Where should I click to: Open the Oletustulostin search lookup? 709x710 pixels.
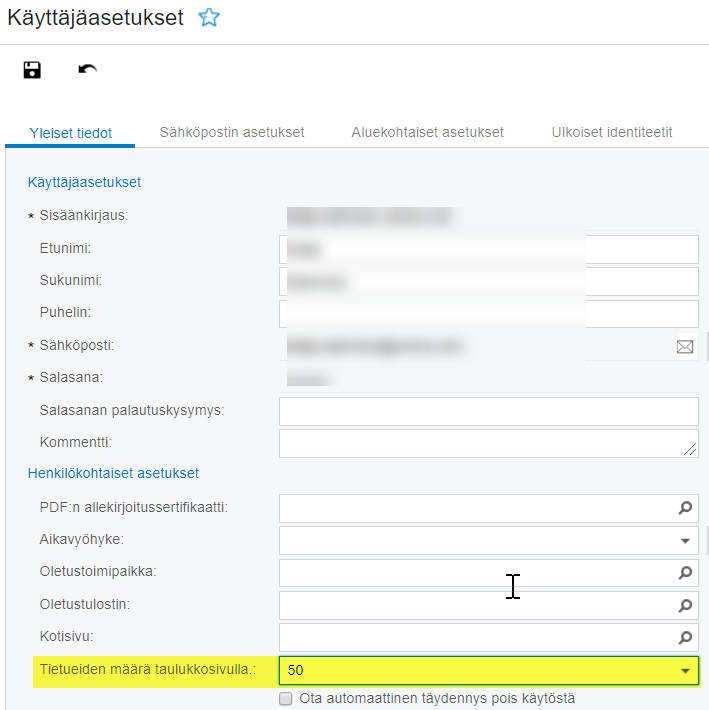[685, 605]
